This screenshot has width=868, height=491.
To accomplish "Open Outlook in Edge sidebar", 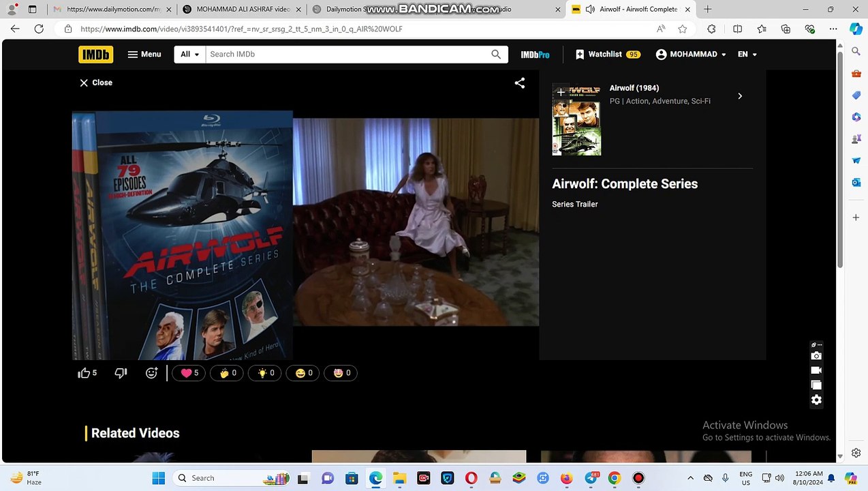I will (856, 183).
